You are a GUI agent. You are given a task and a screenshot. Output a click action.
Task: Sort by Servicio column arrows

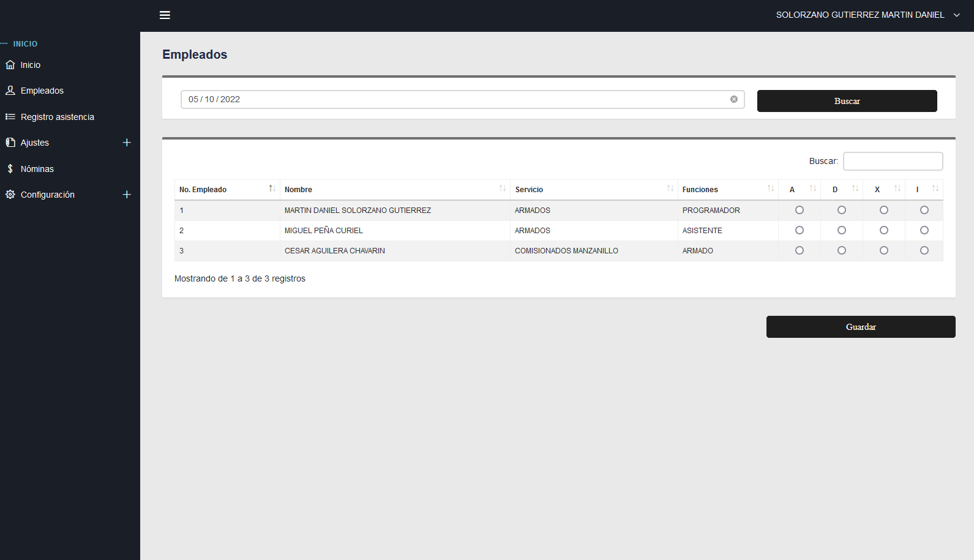point(670,189)
